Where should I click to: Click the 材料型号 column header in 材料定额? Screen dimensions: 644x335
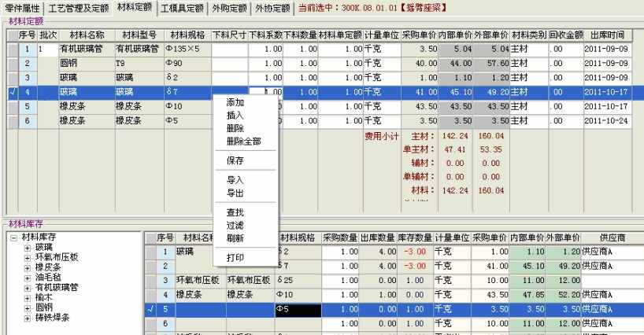point(139,35)
